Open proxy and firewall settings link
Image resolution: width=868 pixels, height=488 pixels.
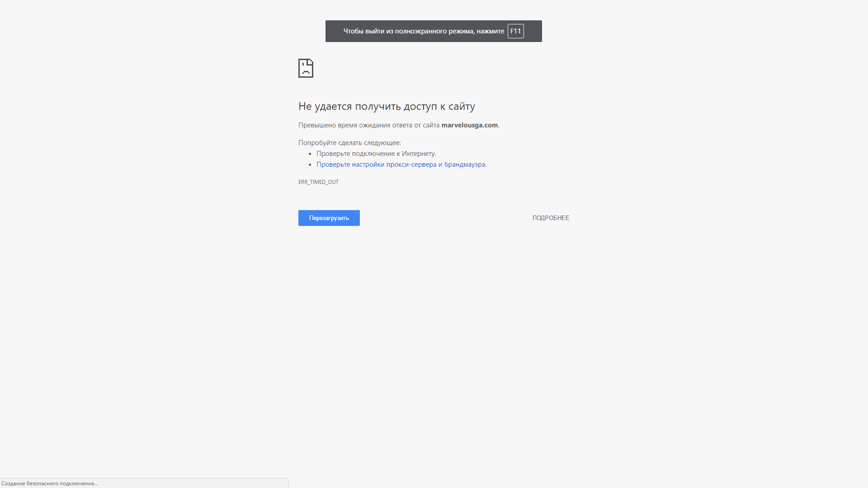click(401, 164)
